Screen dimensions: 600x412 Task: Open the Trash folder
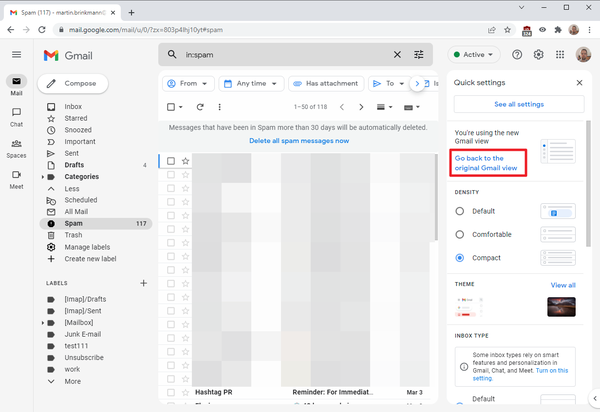[73, 235]
